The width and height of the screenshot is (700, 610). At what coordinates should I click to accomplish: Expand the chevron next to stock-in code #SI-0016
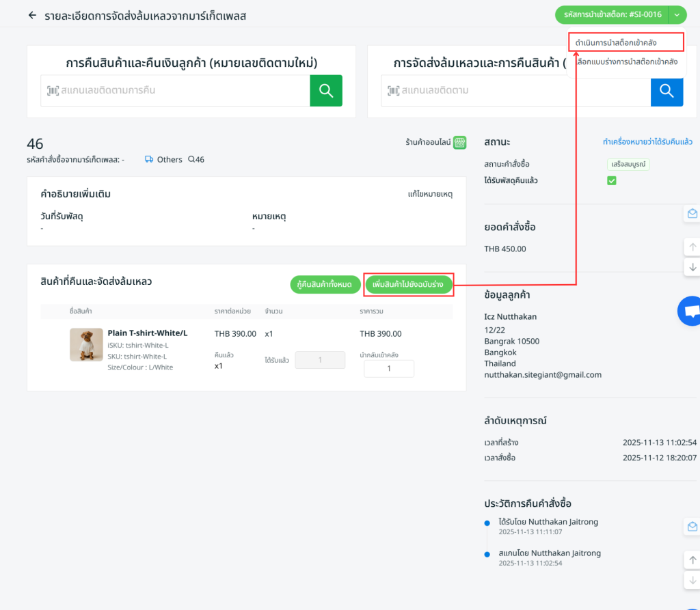pyautogui.click(x=677, y=14)
